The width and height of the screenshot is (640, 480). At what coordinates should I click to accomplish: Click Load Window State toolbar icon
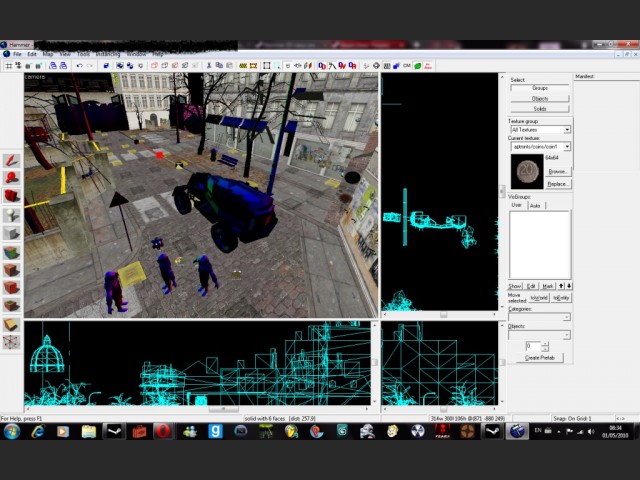tap(53, 65)
